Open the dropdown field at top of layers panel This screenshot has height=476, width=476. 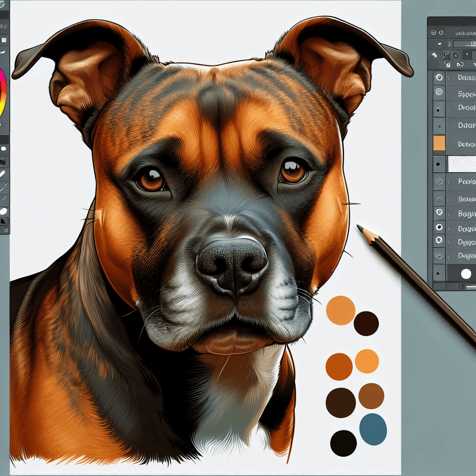click(464, 44)
